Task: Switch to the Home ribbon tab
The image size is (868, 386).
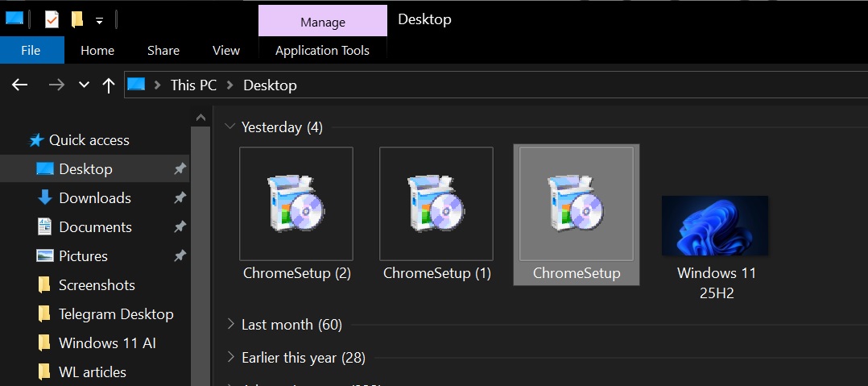Action: (97, 51)
